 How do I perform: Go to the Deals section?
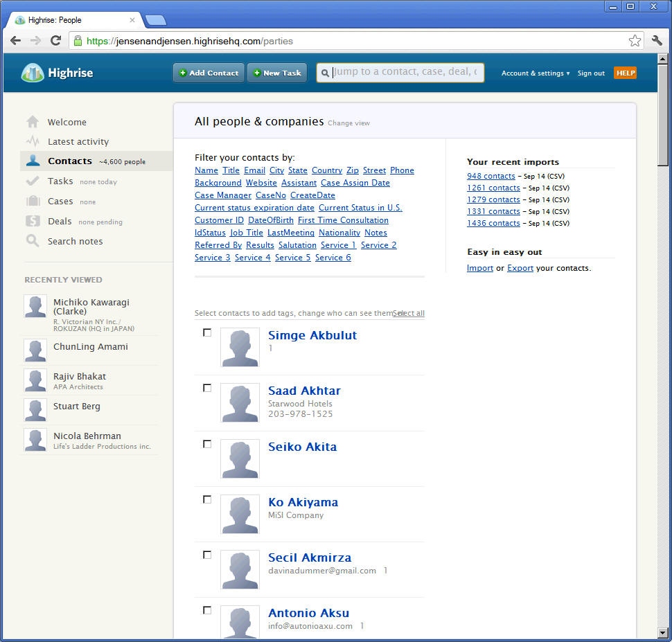60,221
